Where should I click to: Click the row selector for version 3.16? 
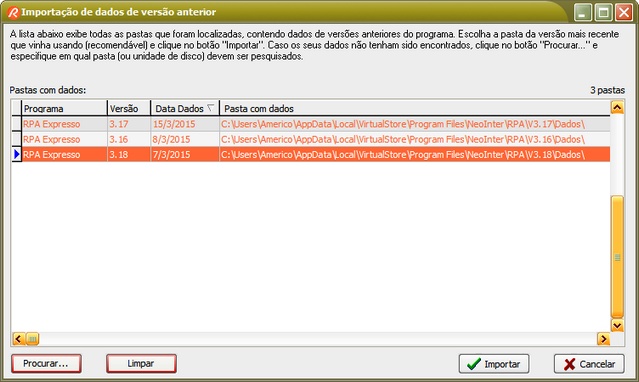tap(16, 139)
